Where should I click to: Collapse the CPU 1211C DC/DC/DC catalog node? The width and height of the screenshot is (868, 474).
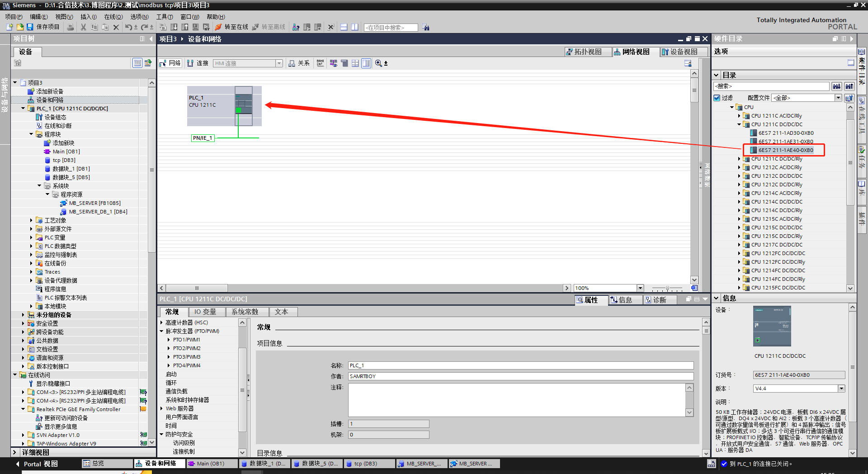pos(739,124)
